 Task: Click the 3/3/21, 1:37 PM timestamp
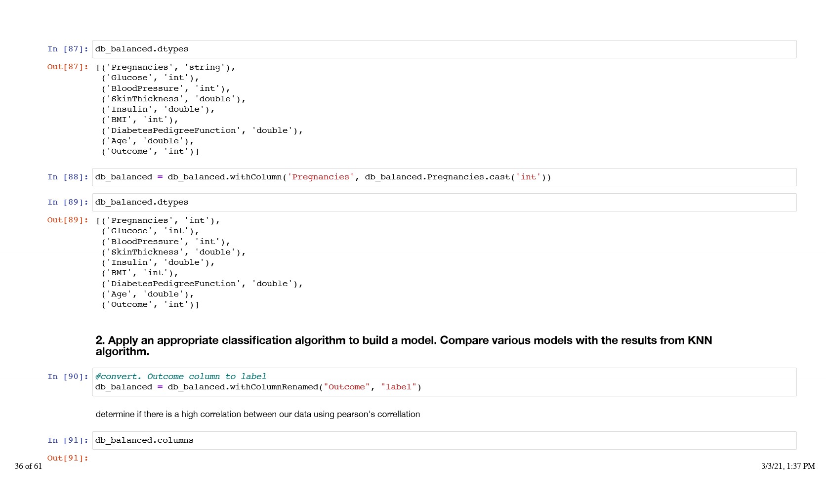[x=788, y=466]
